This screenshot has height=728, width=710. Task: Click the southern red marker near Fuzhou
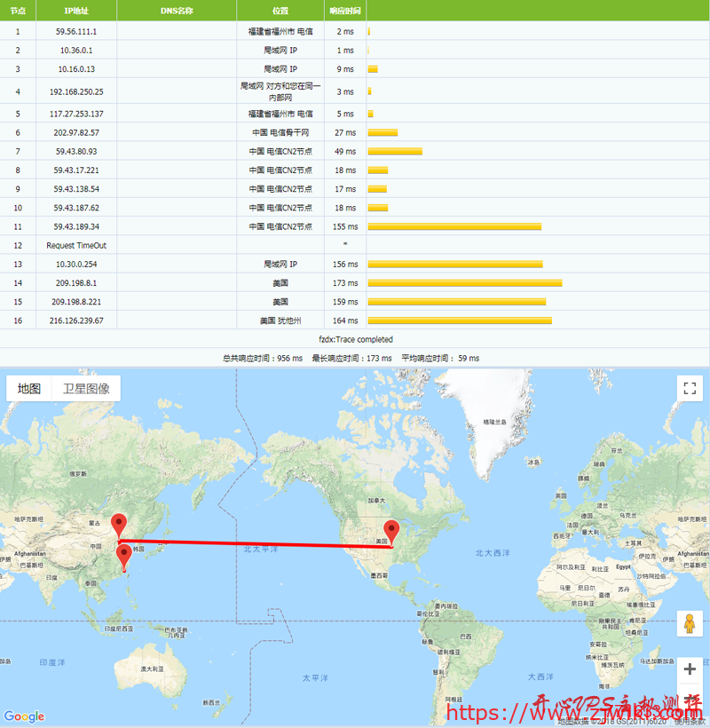[x=124, y=556]
